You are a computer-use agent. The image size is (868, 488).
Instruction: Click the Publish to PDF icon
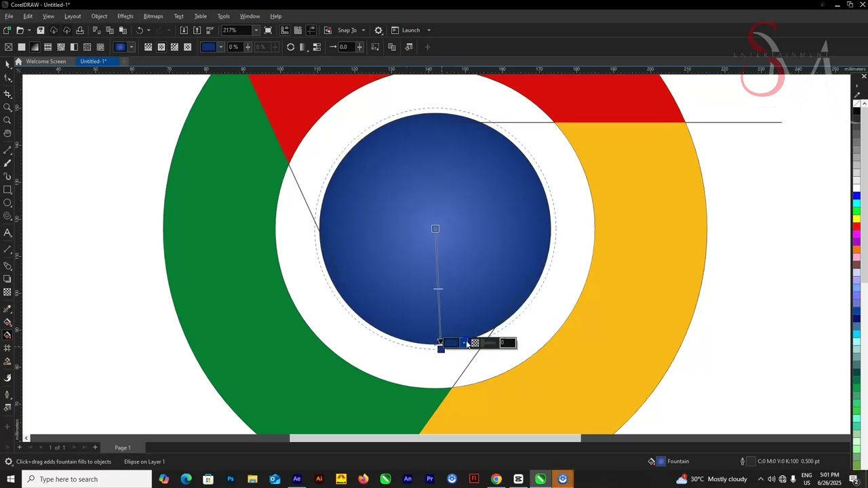[210, 30]
